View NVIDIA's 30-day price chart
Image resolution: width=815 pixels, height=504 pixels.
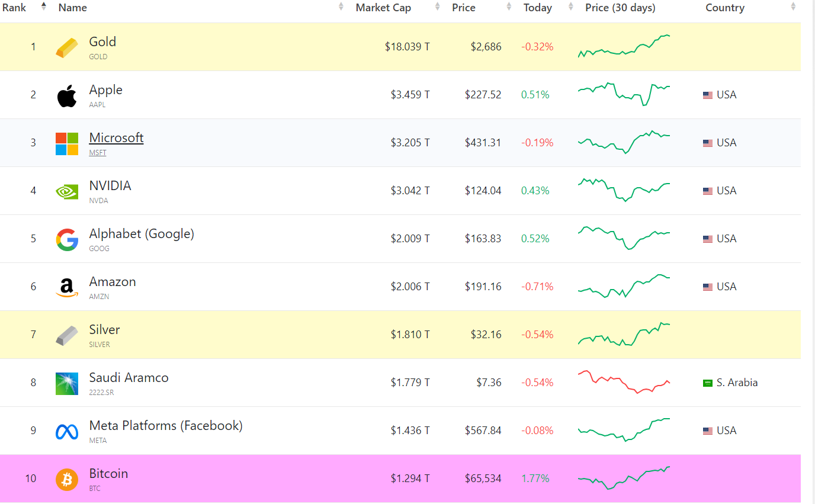coord(624,190)
